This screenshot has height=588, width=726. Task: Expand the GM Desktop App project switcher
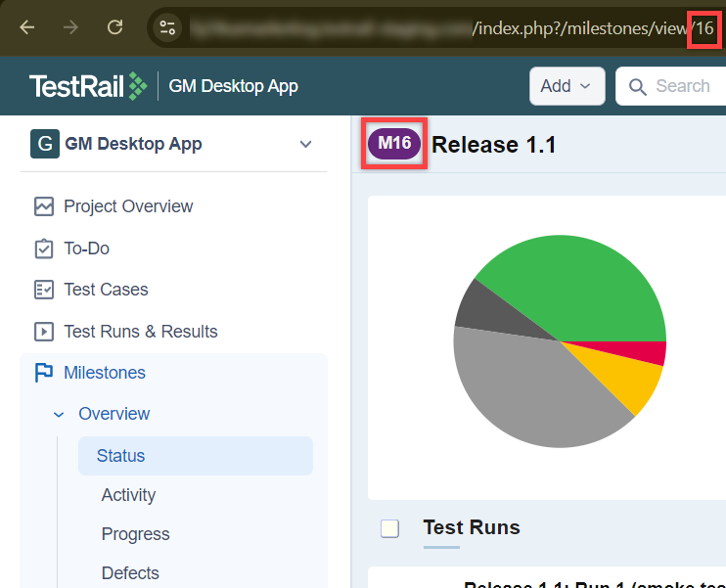point(305,145)
